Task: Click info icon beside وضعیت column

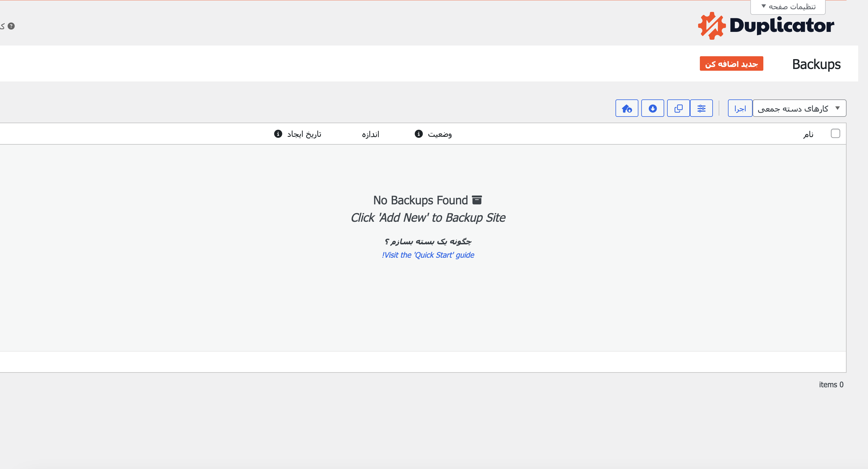Action: point(419,134)
